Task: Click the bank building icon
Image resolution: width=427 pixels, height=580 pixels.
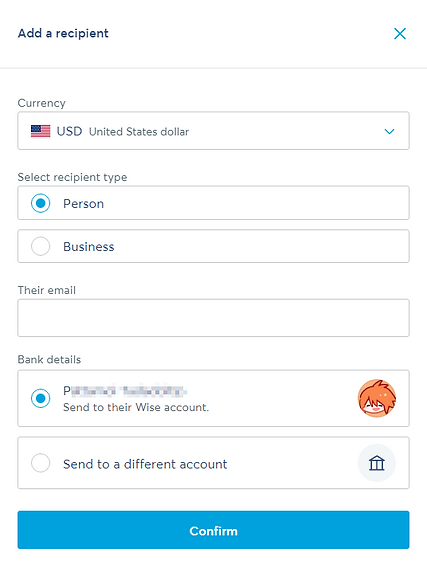Action: point(377,463)
